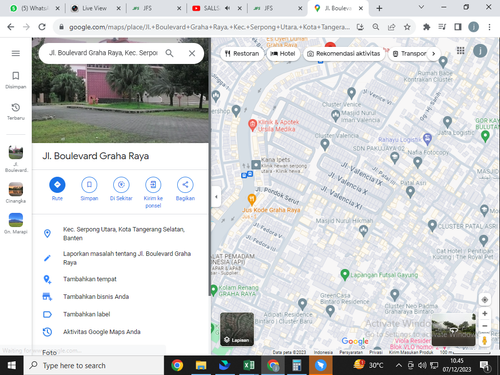Click the Rahayu Logistik marker
Screen dimensions: 500x375
pos(427,138)
